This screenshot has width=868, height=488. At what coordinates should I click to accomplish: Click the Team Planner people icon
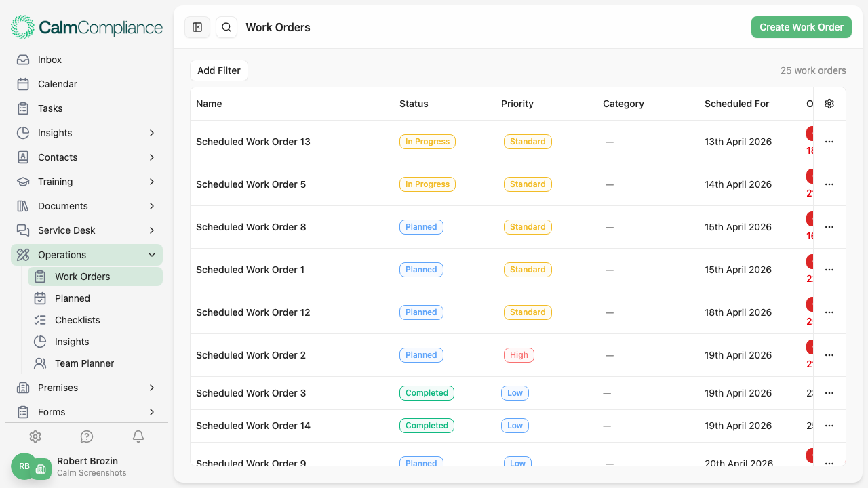(x=40, y=363)
